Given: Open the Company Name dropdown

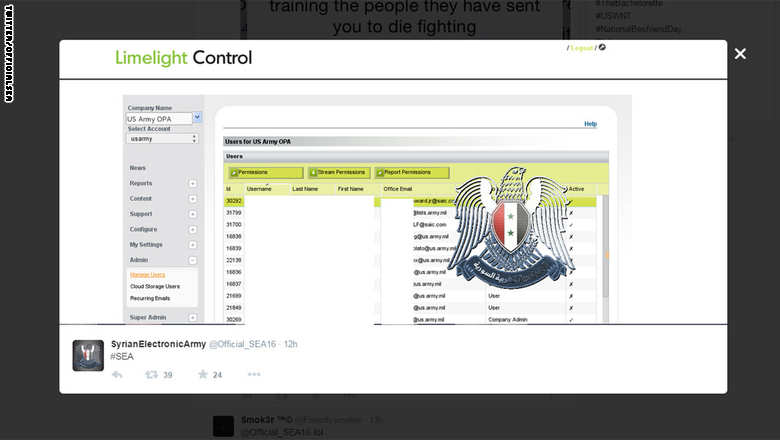Looking at the screenshot, I should [x=197, y=118].
